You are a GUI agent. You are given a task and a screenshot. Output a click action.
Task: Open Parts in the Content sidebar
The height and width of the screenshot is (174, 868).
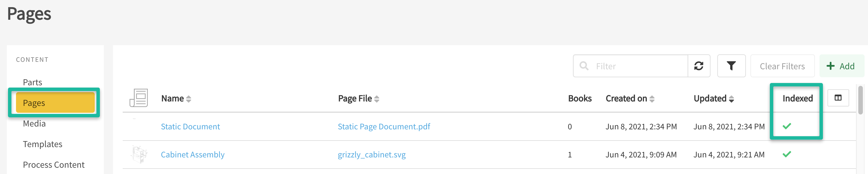(x=32, y=82)
